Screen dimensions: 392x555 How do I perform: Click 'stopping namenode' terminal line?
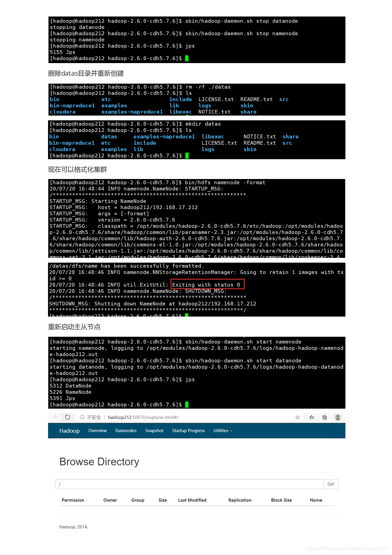click(x=77, y=40)
